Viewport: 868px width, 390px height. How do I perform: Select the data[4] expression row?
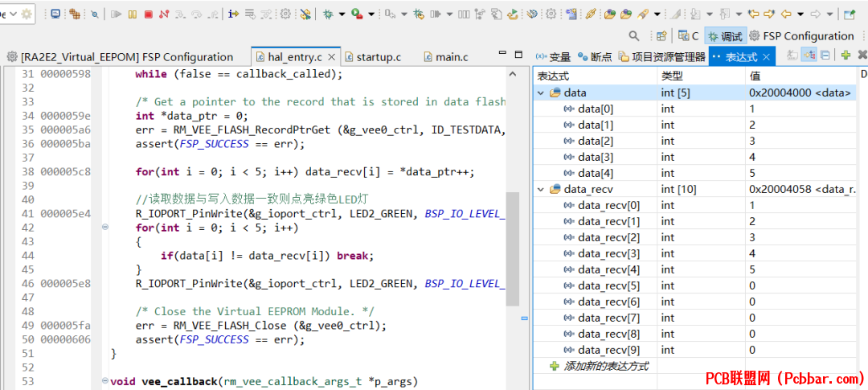(696, 174)
